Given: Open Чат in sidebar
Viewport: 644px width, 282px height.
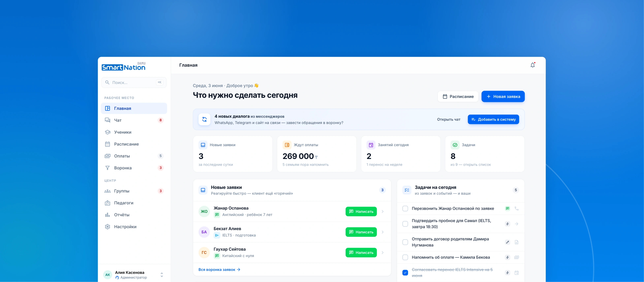Looking at the screenshot, I should click(x=134, y=120).
